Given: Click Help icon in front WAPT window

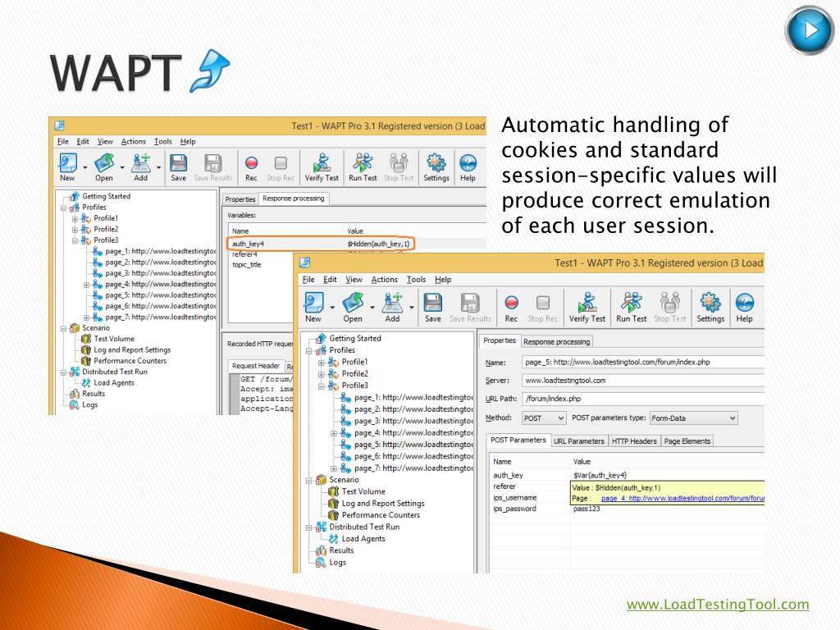Looking at the screenshot, I should (744, 307).
